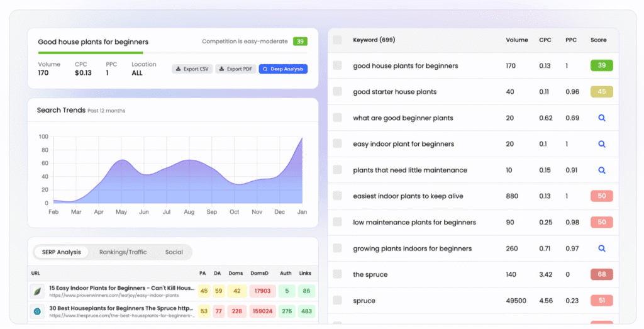Toggle the select-all checkbox in Keyword header

click(338, 40)
